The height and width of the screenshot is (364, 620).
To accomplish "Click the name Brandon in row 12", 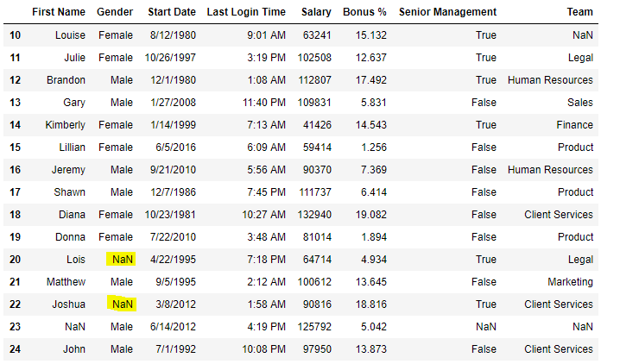I will coord(66,80).
